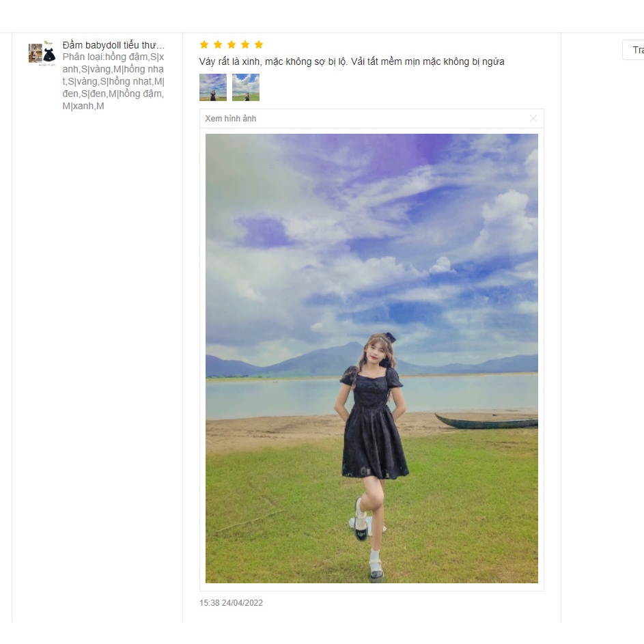
Task: Close the Xem hình ảnh image viewer
Action: pyautogui.click(x=533, y=119)
